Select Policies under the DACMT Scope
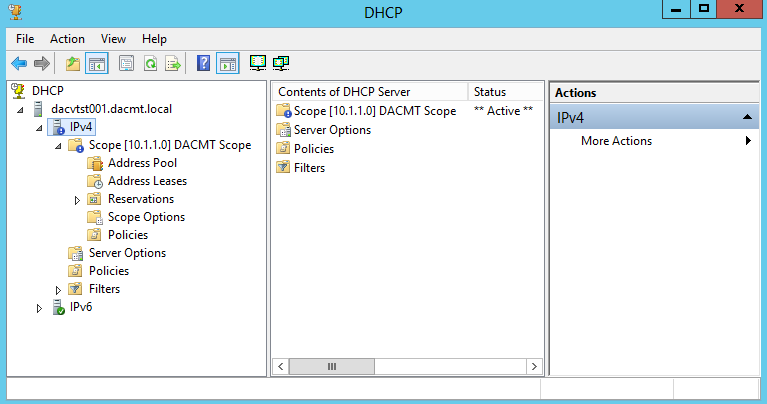The width and height of the screenshot is (767, 404). point(128,235)
